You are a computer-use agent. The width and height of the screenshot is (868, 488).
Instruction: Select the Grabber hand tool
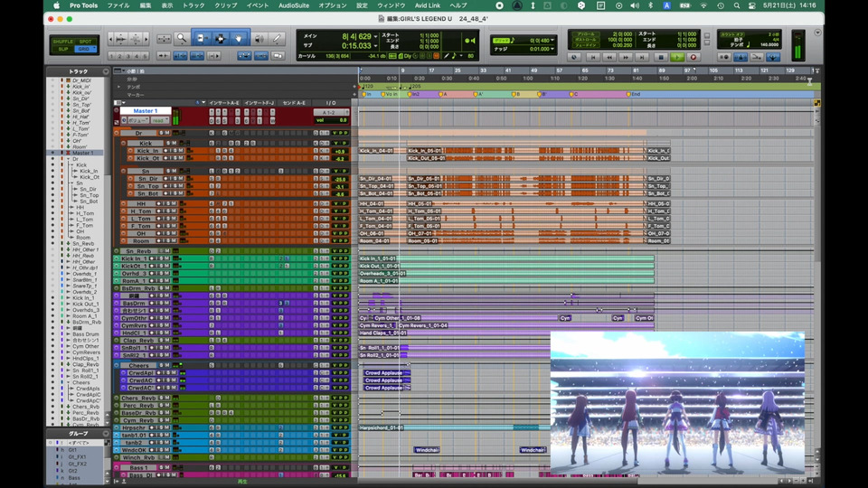coord(239,39)
